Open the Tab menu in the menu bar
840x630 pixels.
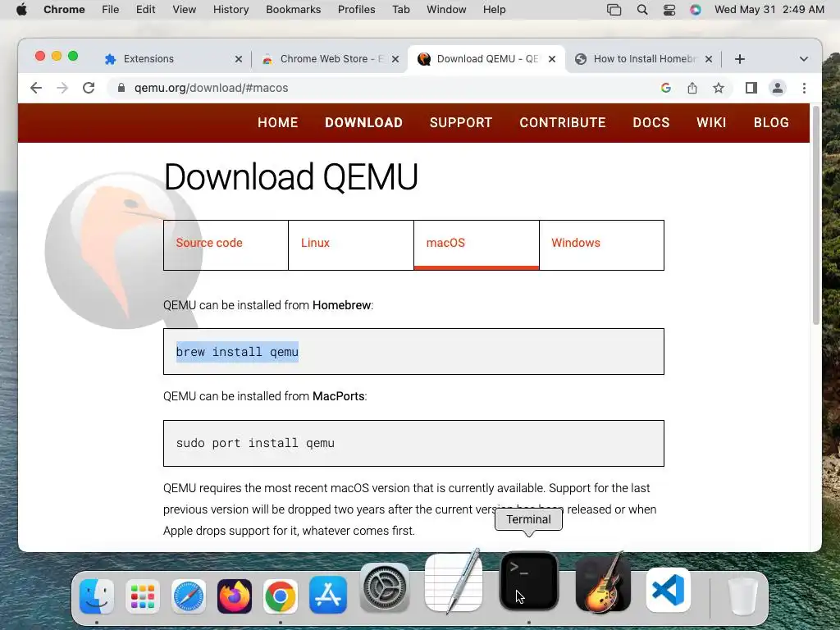(400, 10)
